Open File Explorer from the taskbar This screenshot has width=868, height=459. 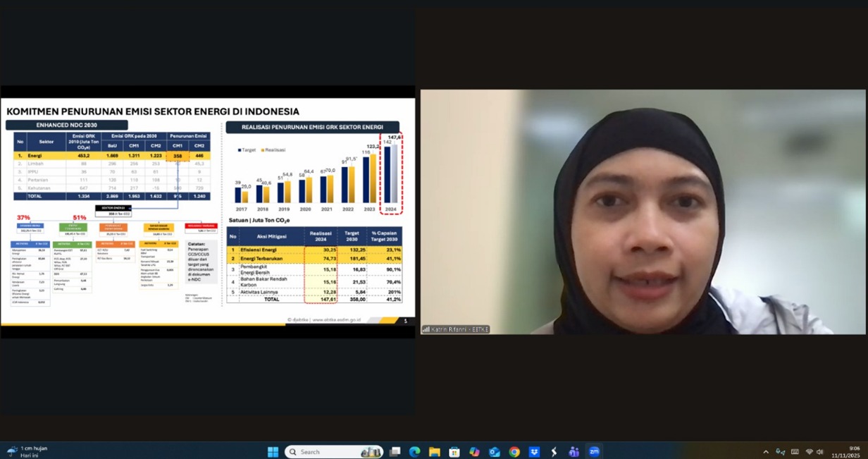pos(434,452)
